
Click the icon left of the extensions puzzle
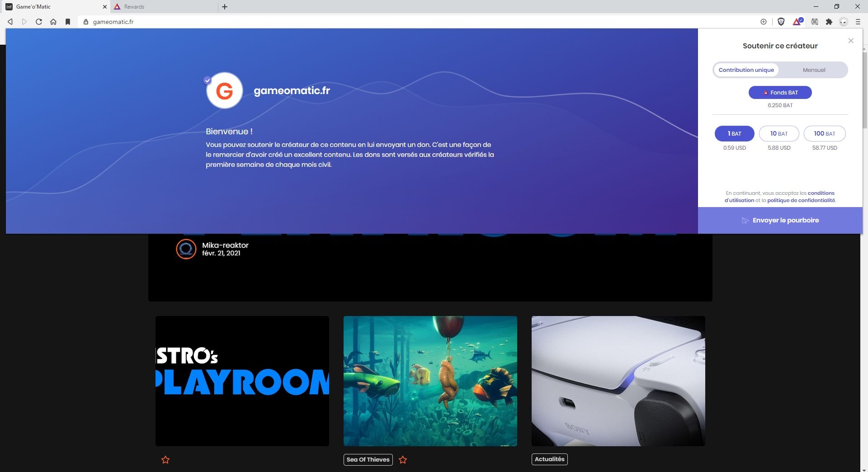click(815, 22)
